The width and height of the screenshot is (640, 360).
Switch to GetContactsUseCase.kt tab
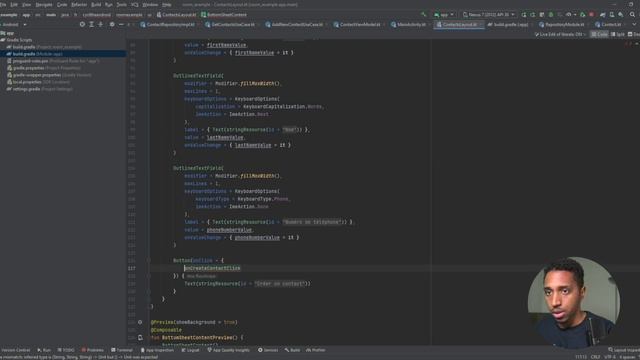tap(229, 24)
